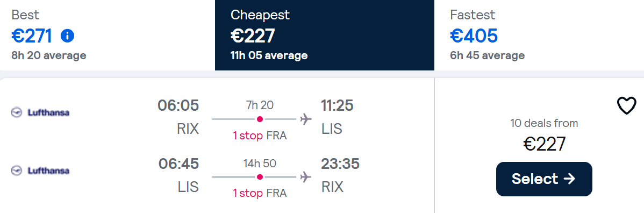Select the Cheapest €227 tab
Image resolution: width=644 pixels, height=213 pixels.
pos(325,35)
